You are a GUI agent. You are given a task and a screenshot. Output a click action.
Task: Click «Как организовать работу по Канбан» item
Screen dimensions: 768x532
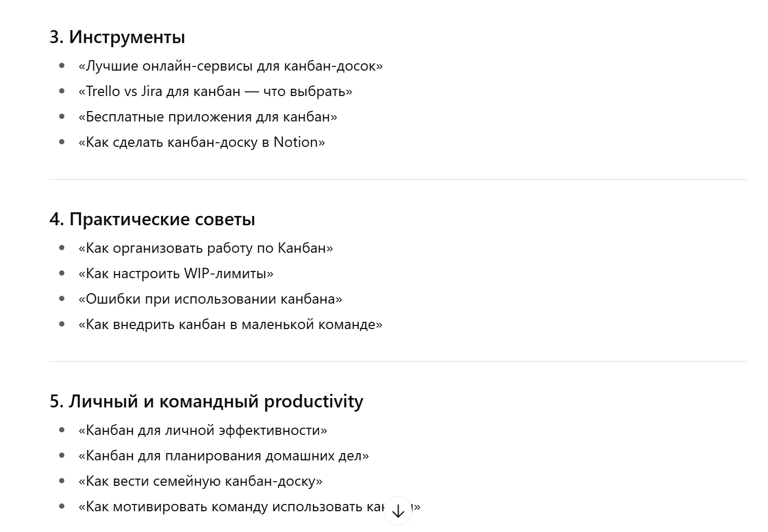click(205, 248)
